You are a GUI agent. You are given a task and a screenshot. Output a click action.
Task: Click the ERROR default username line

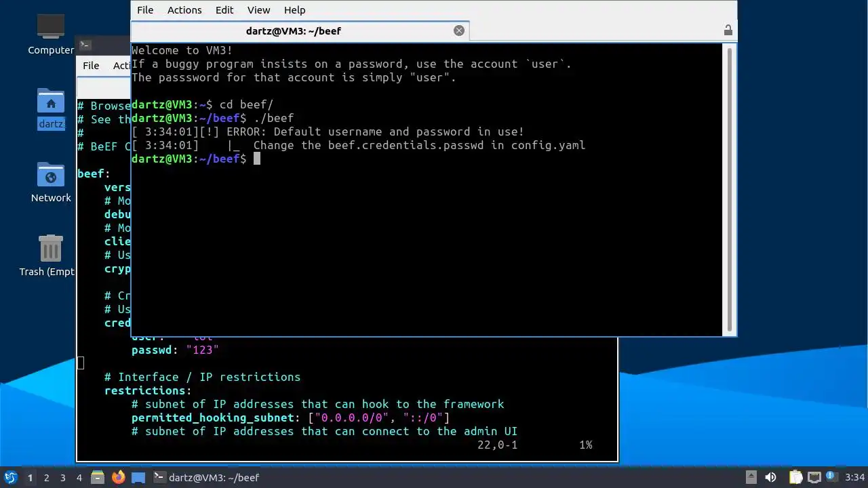[328, 131]
